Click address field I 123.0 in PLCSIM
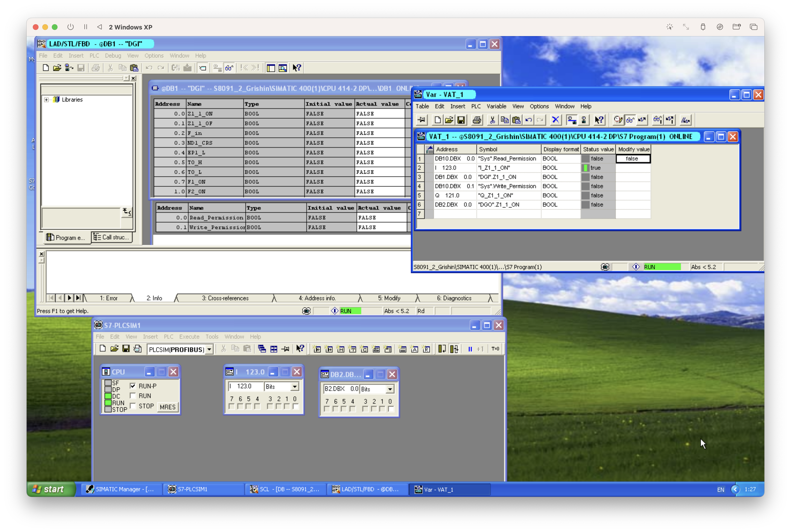Screen dimensions: 791x532 tap(246, 386)
